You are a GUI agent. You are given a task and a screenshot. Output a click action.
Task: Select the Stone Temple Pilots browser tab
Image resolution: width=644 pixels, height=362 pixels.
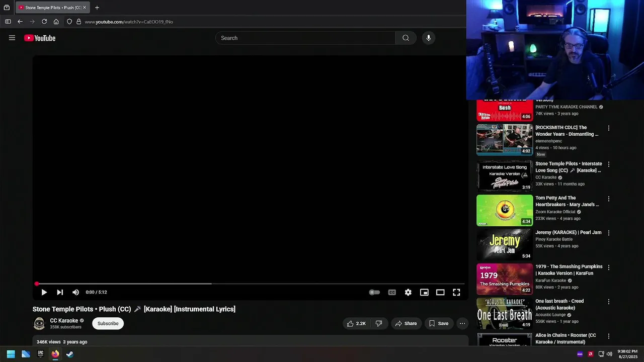pyautogui.click(x=53, y=8)
